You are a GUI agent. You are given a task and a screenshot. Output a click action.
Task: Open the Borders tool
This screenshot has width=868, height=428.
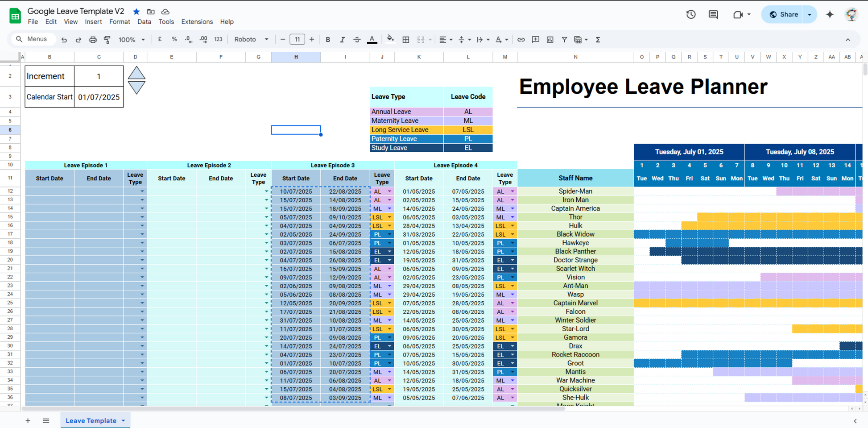405,40
